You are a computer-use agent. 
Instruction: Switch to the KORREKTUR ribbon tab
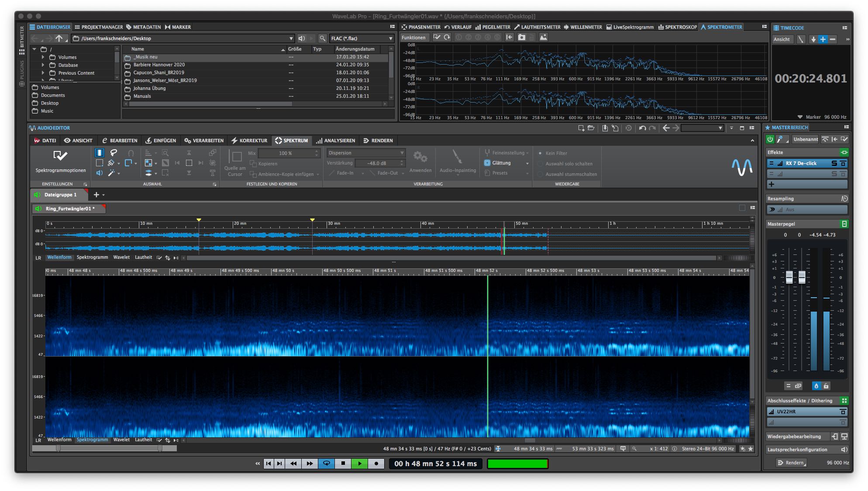[x=249, y=141]
